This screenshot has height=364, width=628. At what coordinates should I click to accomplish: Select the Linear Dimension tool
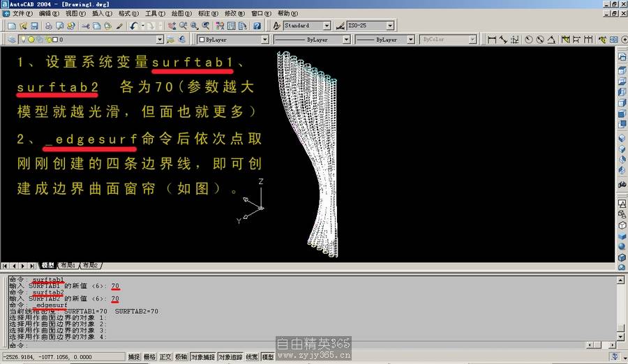tap(492, 40)
